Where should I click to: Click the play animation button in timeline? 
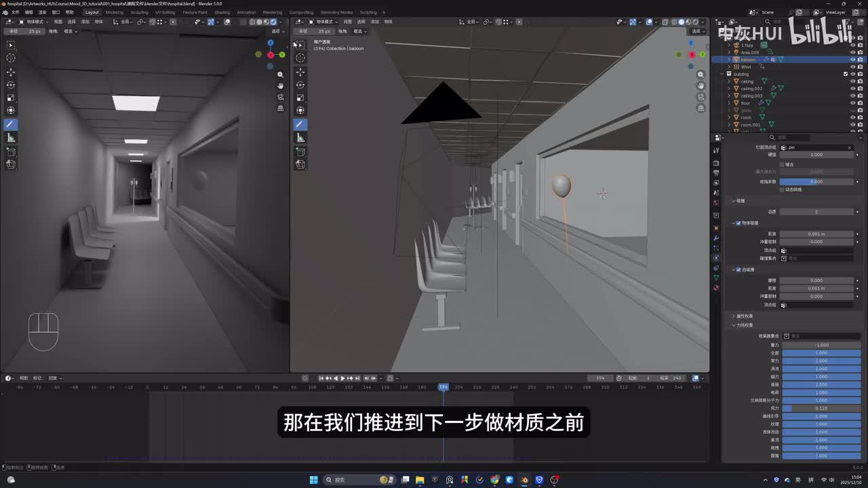coord(342,378)
